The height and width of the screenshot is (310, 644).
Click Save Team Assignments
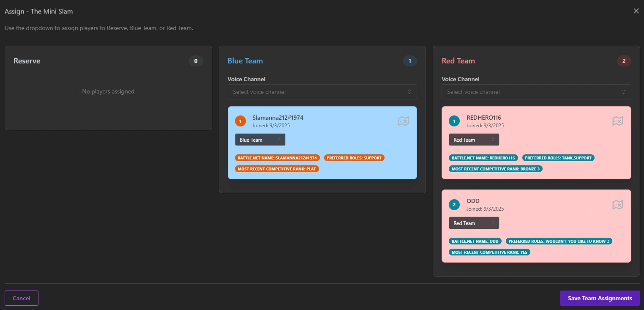point(600,298)
